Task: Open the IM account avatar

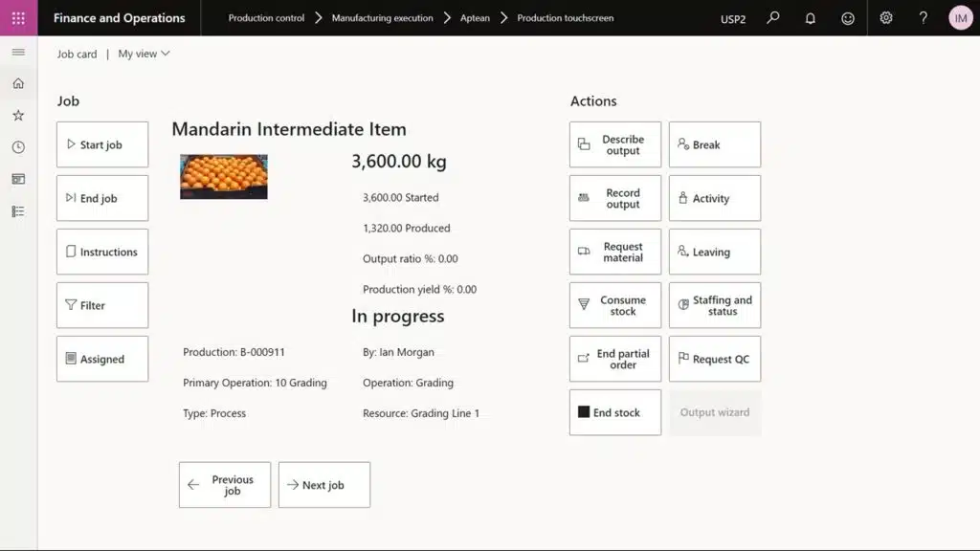Action: pos(960,17)
